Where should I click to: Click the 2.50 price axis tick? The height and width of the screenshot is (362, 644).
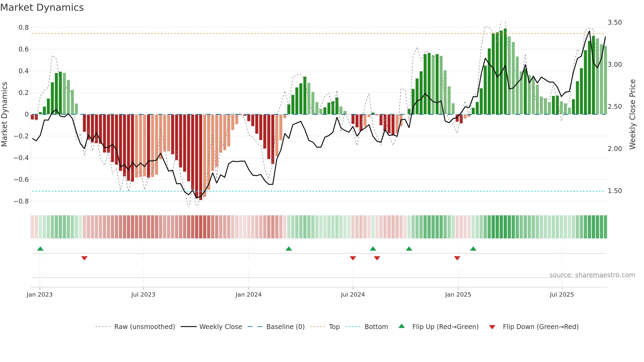point(615,106)
